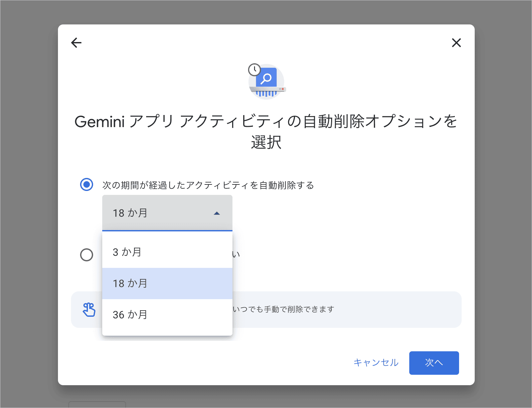Select the auto-delete activity radio button

coord(87,184)
